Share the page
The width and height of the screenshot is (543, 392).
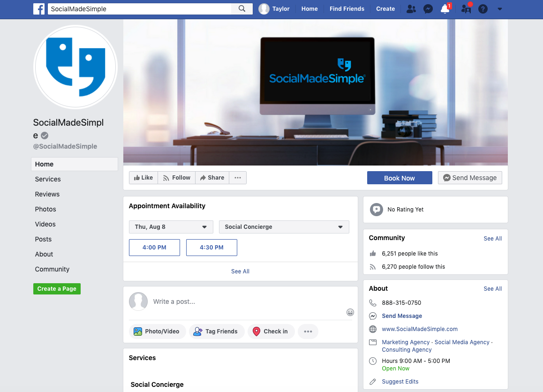(x=212, y=178)
